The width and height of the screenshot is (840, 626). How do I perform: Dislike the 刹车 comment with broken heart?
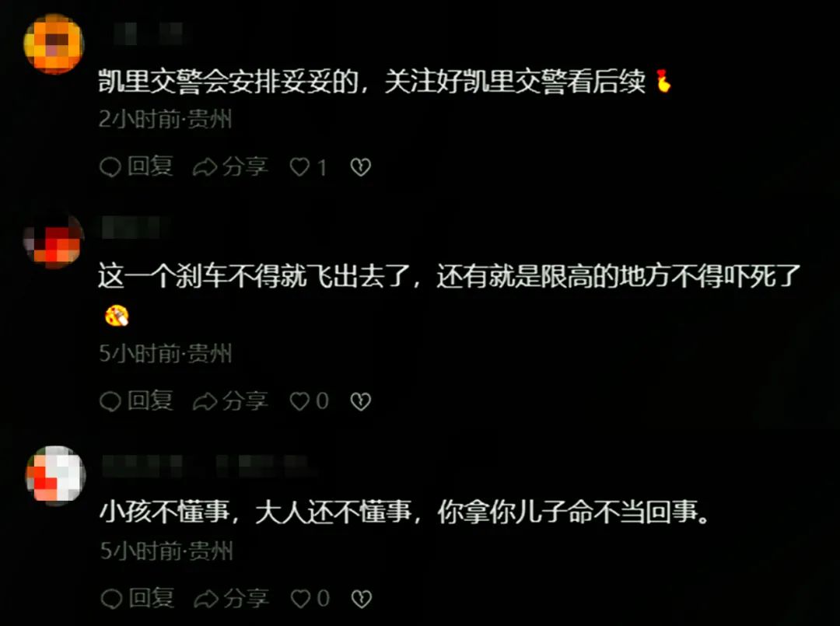361,401
